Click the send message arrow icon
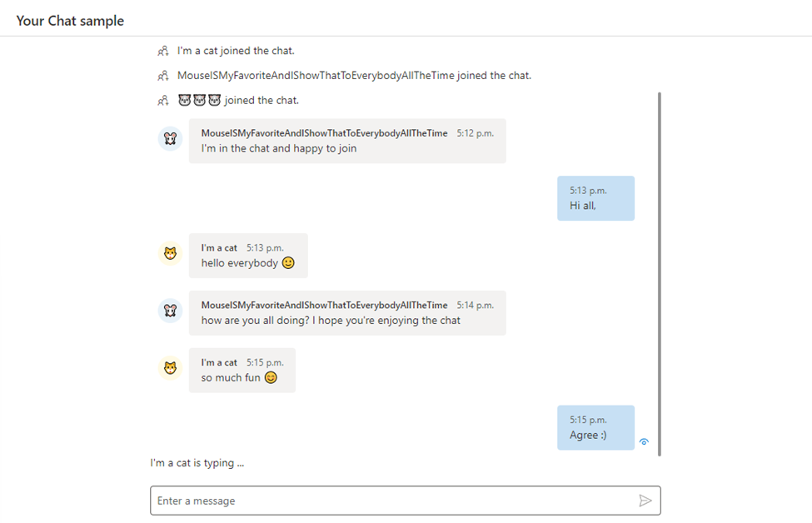812x523 pixels. 645,501
